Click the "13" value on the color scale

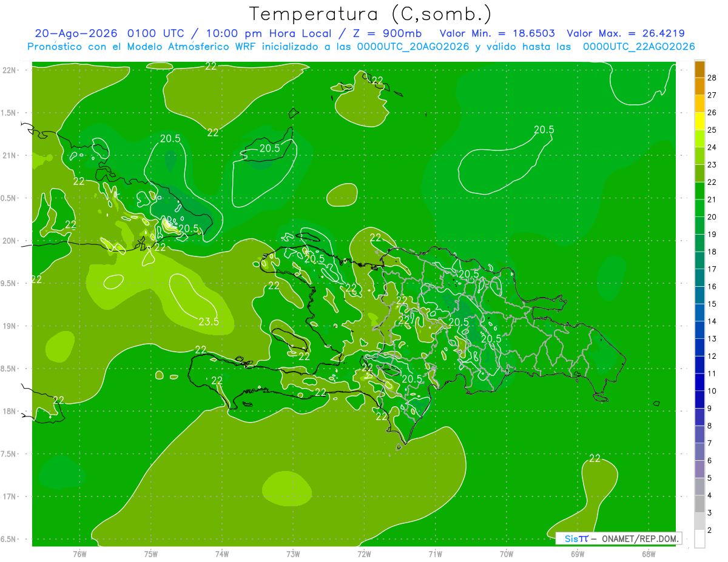click(x=712, y=339)
